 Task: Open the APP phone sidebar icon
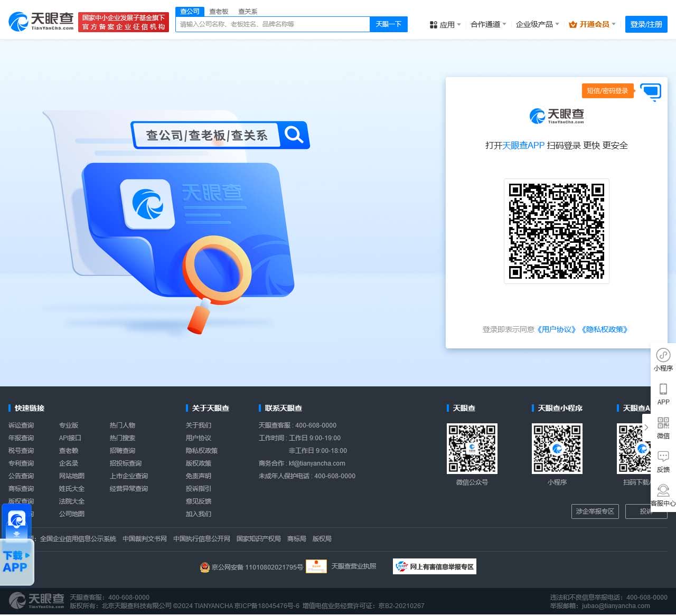click(663, 394)
